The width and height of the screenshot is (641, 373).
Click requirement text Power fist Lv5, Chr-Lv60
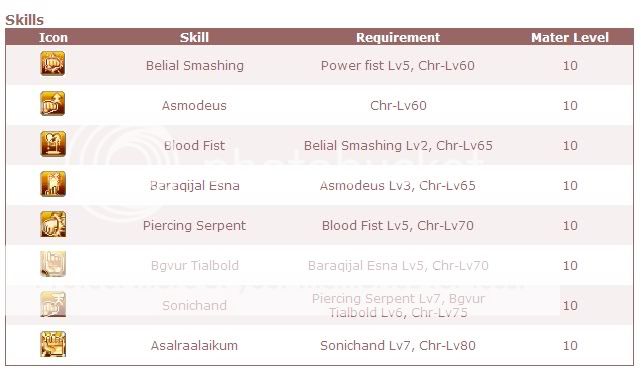398,65
